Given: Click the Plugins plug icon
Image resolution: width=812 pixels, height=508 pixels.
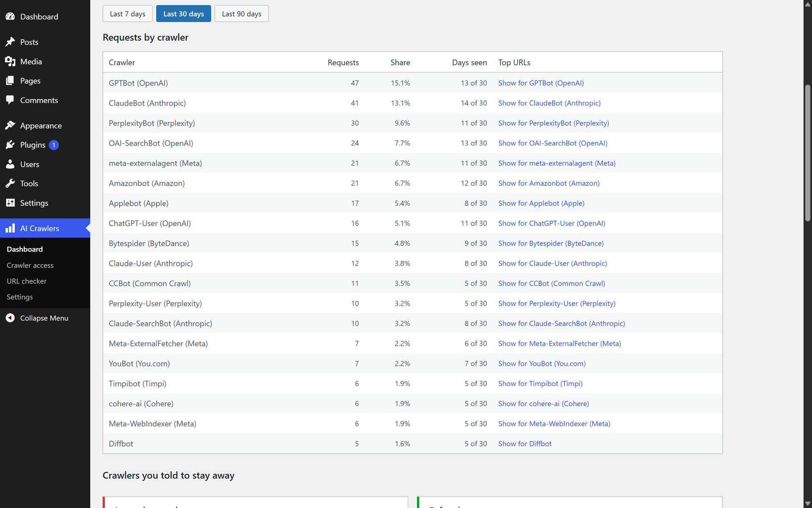Looking at the screenshot, I should (x=10, y=145).
